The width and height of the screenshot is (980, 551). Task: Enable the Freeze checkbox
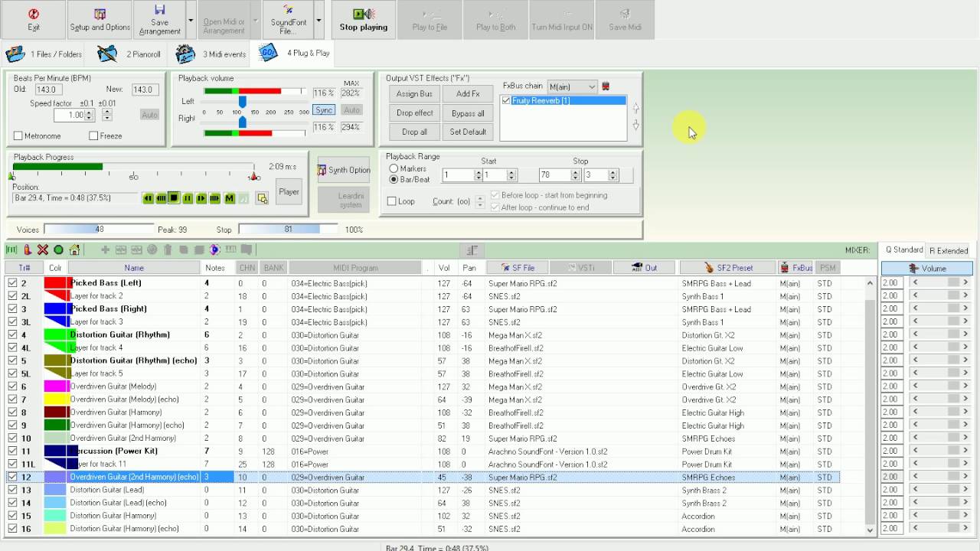click(x=93, y=136)
